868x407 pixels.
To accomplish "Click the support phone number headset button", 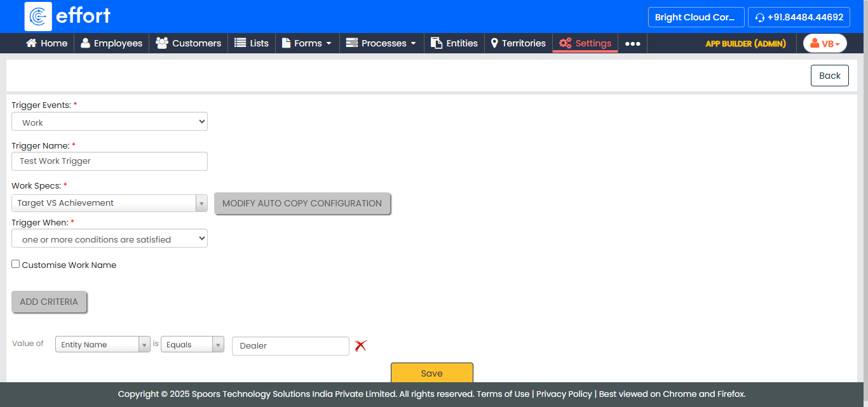I will [x=799, y=17].
